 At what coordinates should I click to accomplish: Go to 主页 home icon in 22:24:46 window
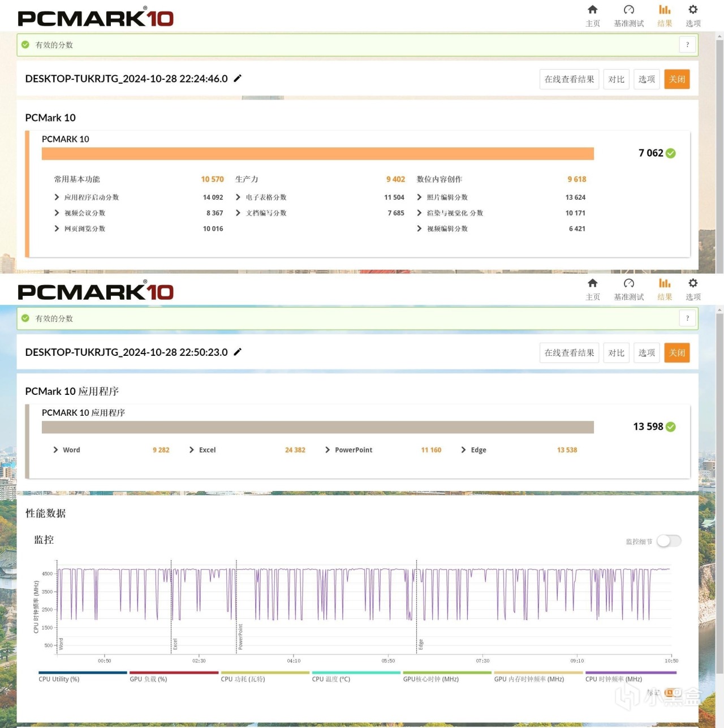(x=592, y=10)
